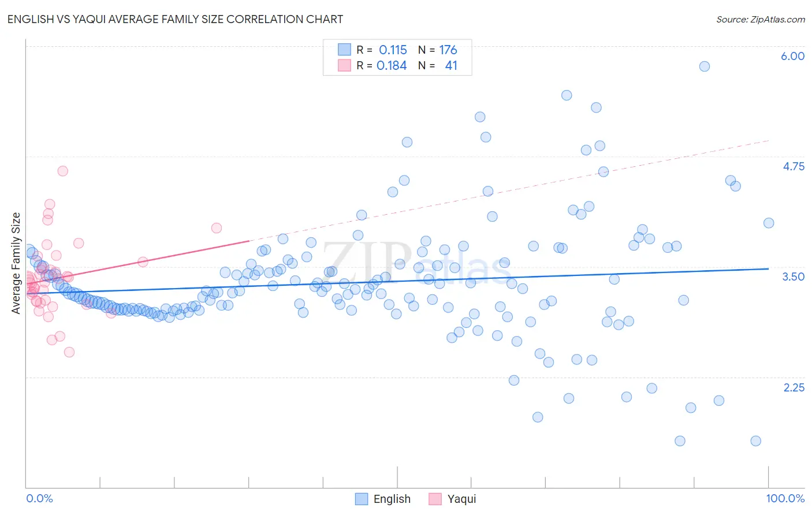Viewport: 812px width, 515px height.
Task: Click the Yaqui legend color swatch at bottom
Action: [x=435, y=499]
